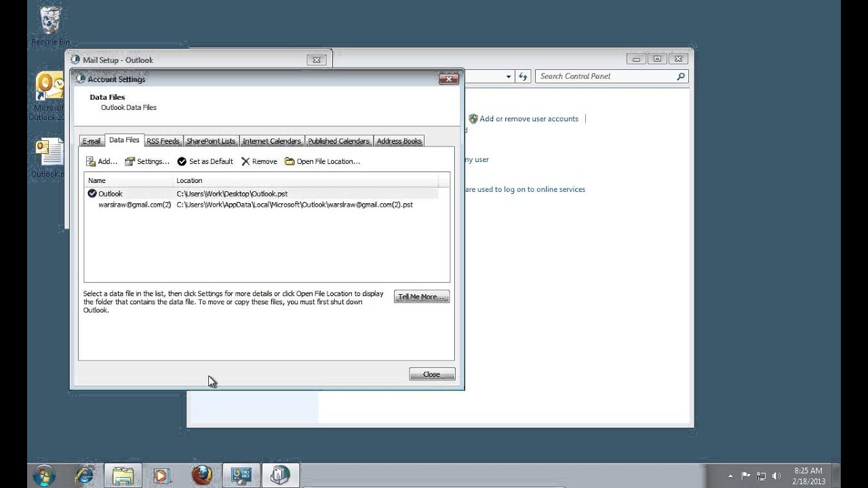Click the Search Control Panel field
This screenshot has width=868, height=488.
606,77
